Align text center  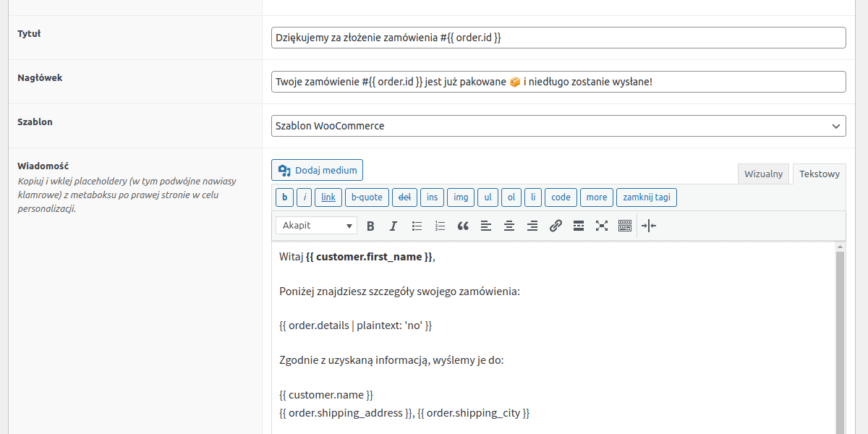click(509, 226)
